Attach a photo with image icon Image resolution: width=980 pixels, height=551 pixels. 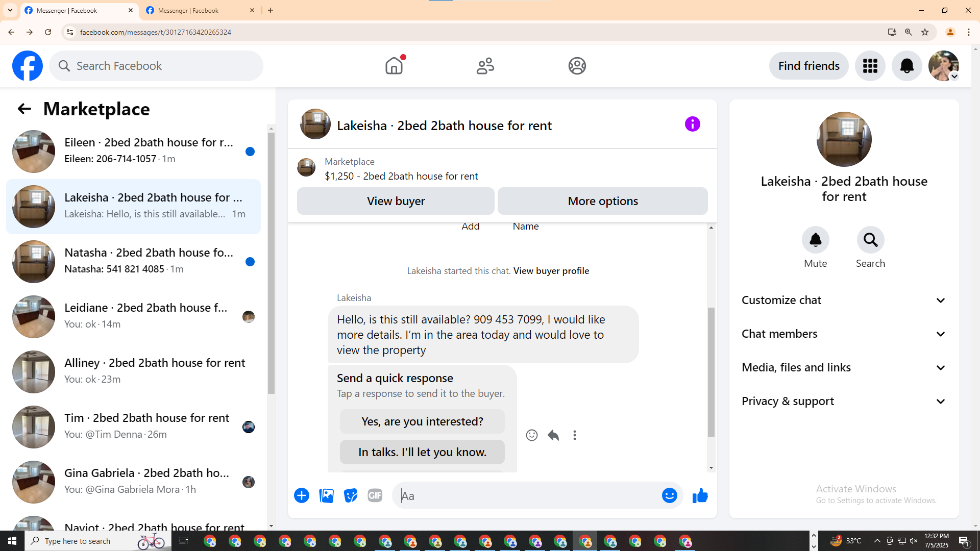click(x=326, y=495)
